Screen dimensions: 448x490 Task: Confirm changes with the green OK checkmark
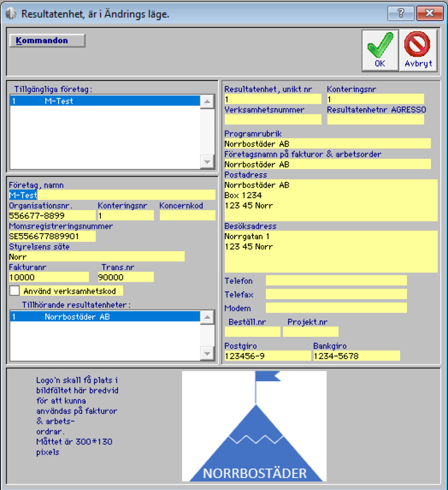click(x=380, y=51)
